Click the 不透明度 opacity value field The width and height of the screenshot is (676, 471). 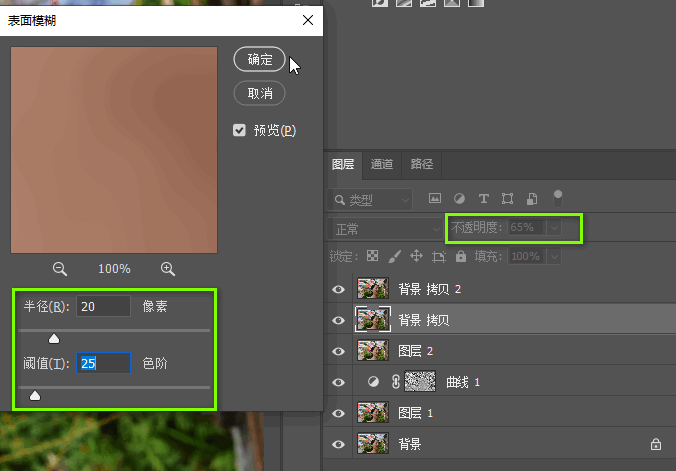[527, 227]
